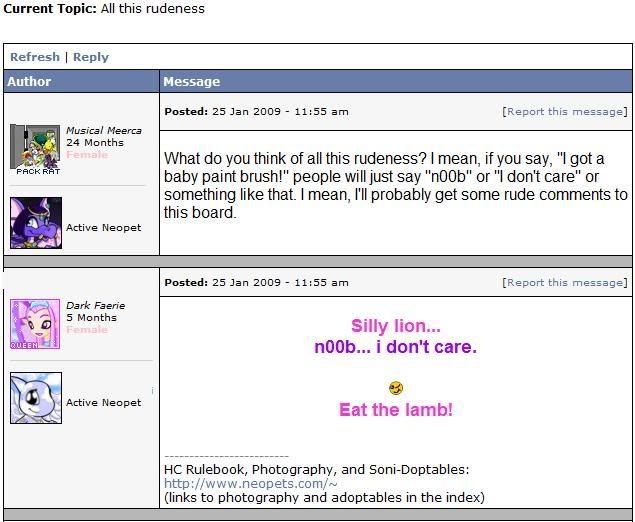
Task: Click the Female label under Musical Meerca
Action: coord(87,155)
